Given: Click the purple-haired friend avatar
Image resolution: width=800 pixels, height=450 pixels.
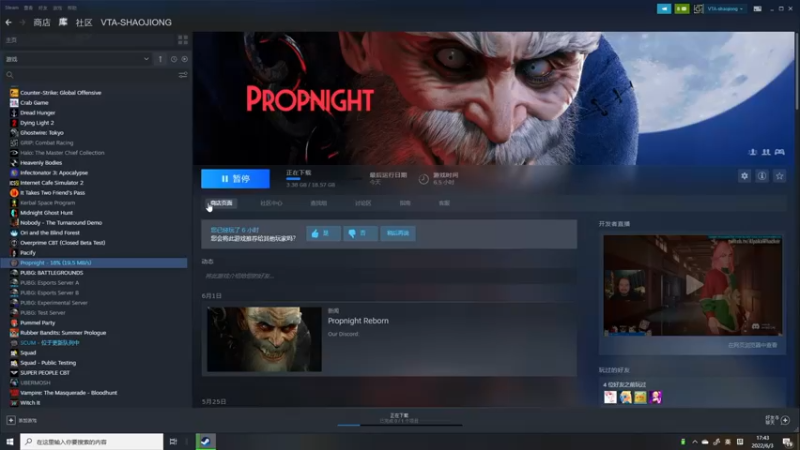Looking at the screenshot, I should [x=656, y=397].
